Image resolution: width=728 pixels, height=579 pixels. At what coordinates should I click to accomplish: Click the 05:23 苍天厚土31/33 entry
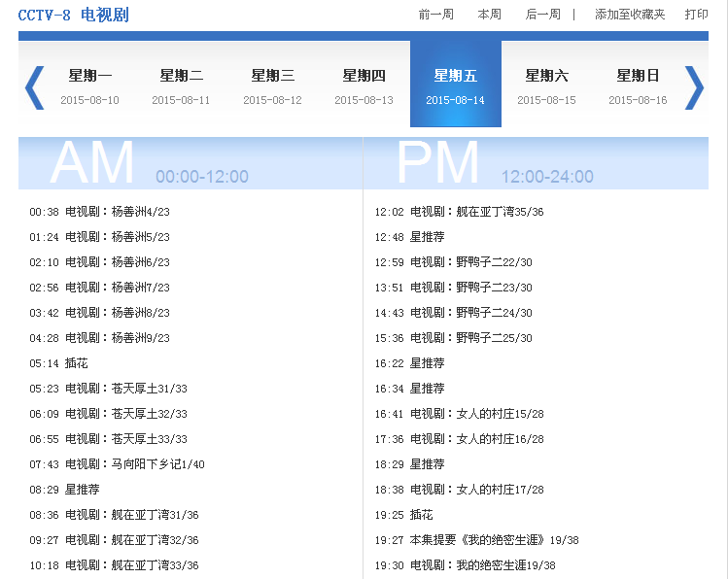click(x=108, y=389)
